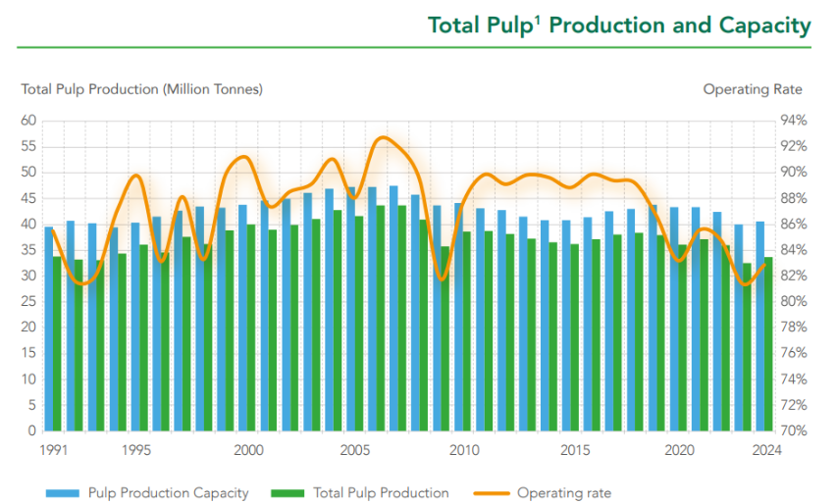Click the 'Operating Rate' right axis title
Image resolution: width=837 pixels, height=504 pixels.
coord(753,89)
